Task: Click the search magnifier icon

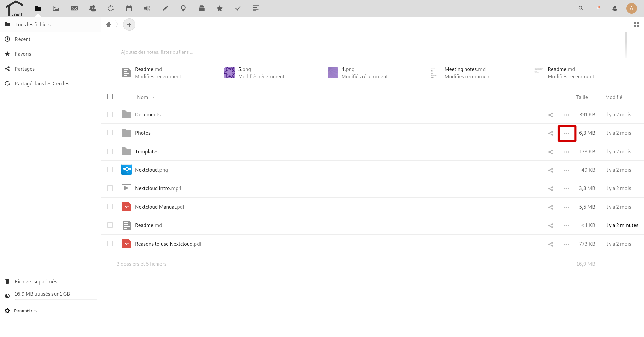Action: click(x=581, y=8)
